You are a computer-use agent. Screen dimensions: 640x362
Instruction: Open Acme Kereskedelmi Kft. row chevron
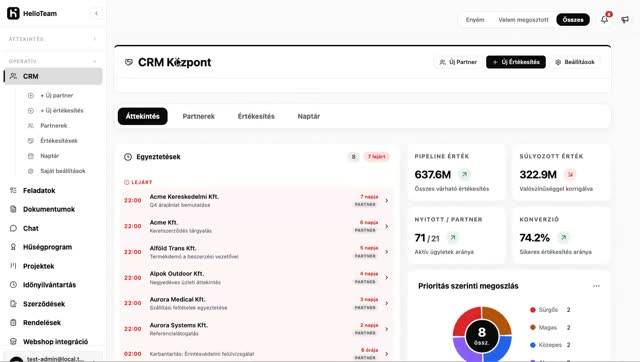387,200
